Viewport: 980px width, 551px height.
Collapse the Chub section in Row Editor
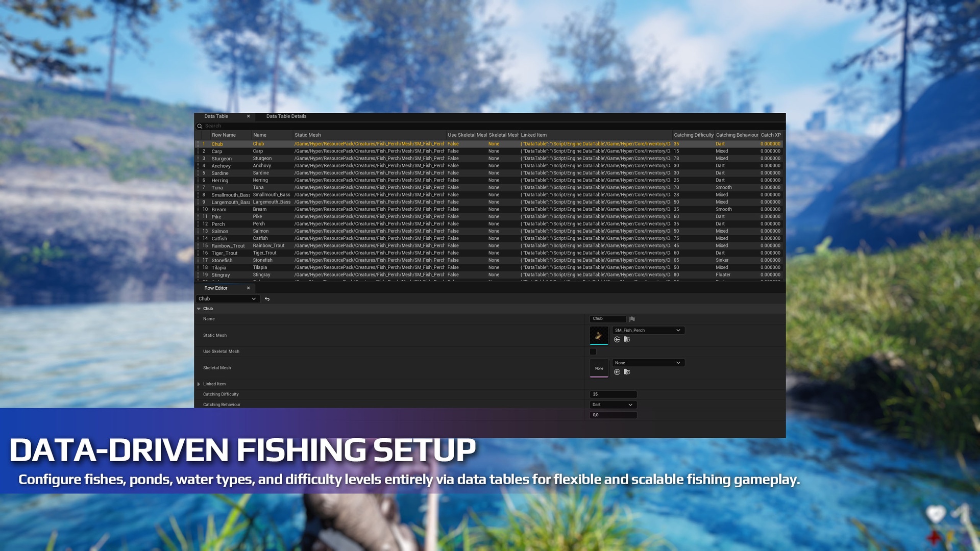pyautogui.click(x=199, y=309)
